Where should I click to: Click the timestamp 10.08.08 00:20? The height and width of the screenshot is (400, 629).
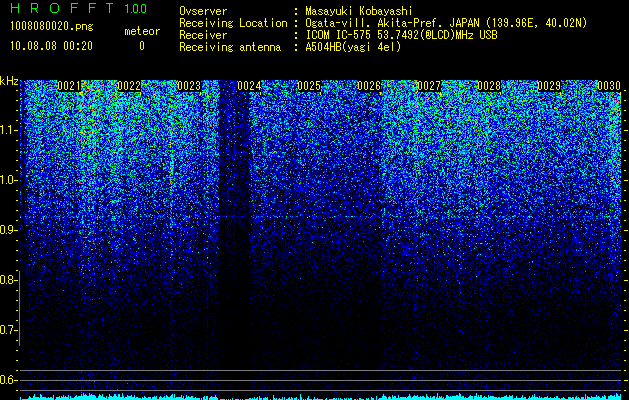(x=51, y=46)
